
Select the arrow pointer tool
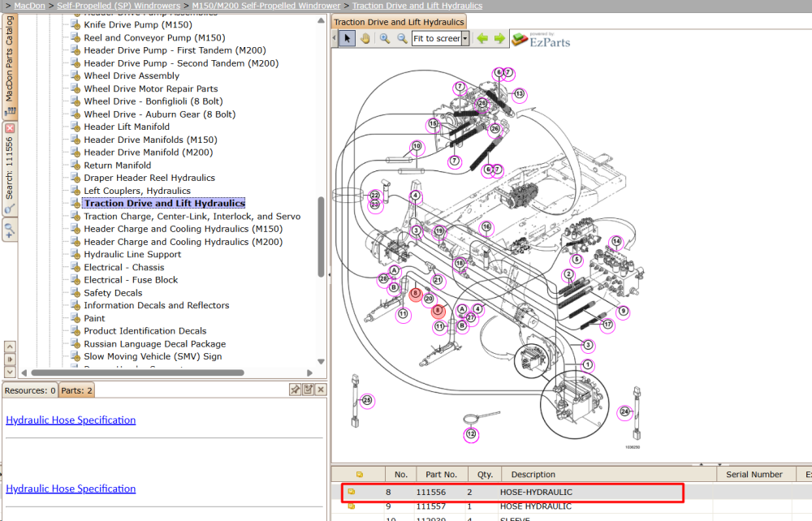[347, 38]
